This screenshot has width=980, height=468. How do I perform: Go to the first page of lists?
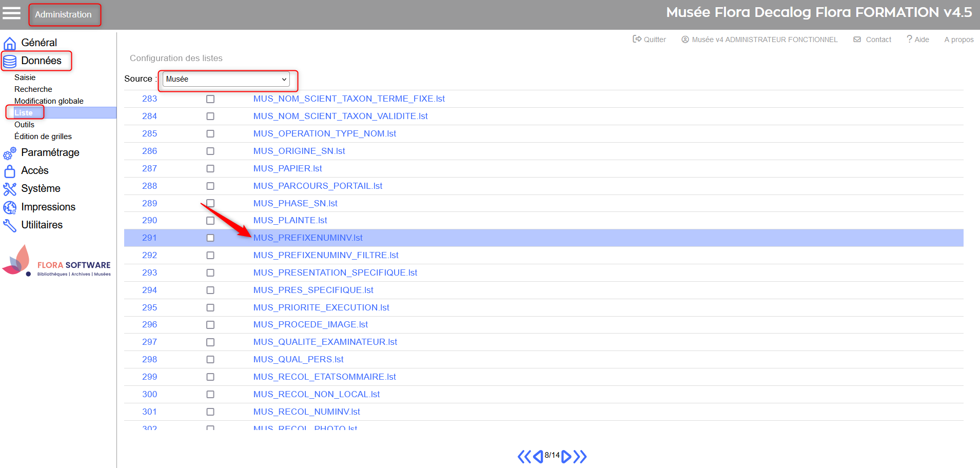click(x=524, y=456)
